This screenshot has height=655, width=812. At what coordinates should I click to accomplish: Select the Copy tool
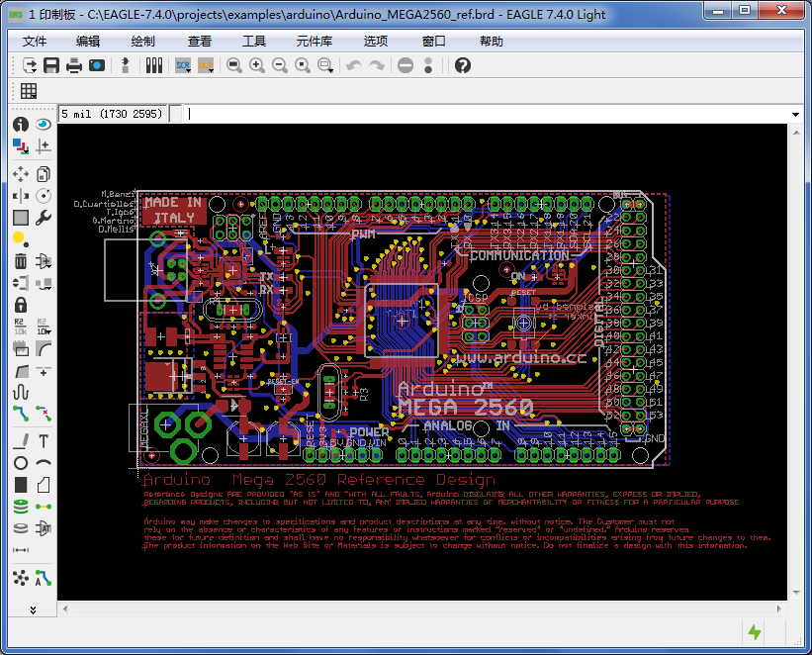click(x=44, y=174)
